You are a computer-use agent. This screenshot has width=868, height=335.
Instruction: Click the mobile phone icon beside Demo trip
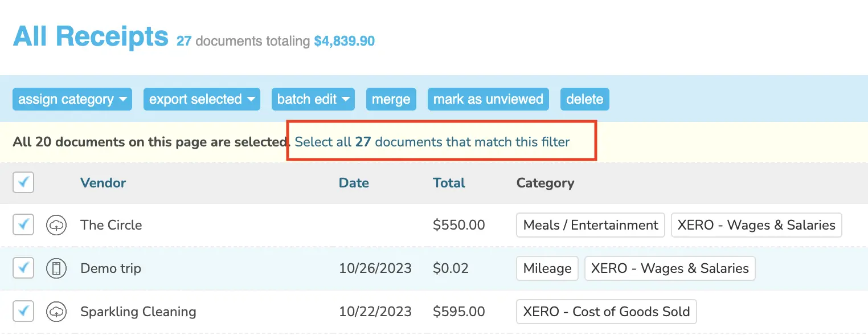coord(56,268)
